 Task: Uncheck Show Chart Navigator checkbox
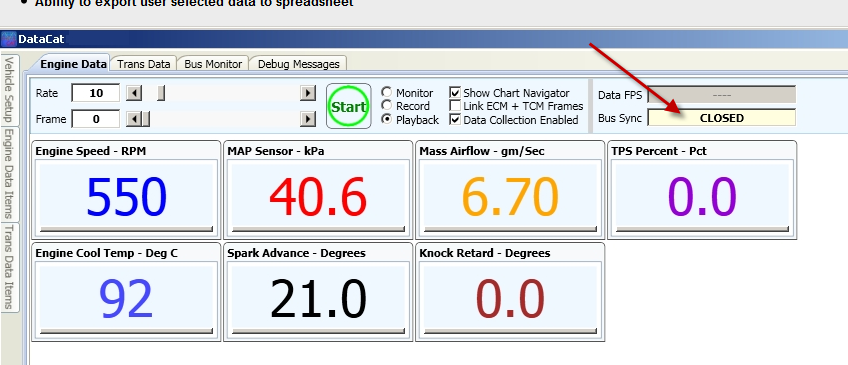[455, 93]
